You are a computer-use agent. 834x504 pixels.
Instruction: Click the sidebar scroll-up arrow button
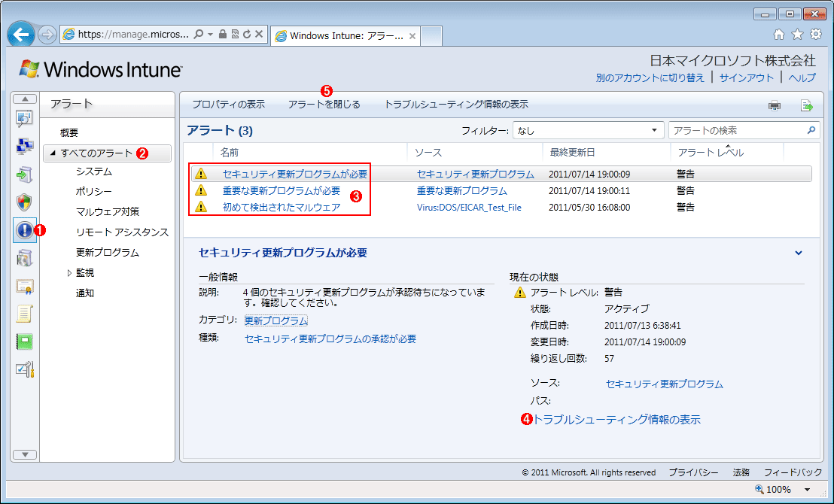point(25,99)
